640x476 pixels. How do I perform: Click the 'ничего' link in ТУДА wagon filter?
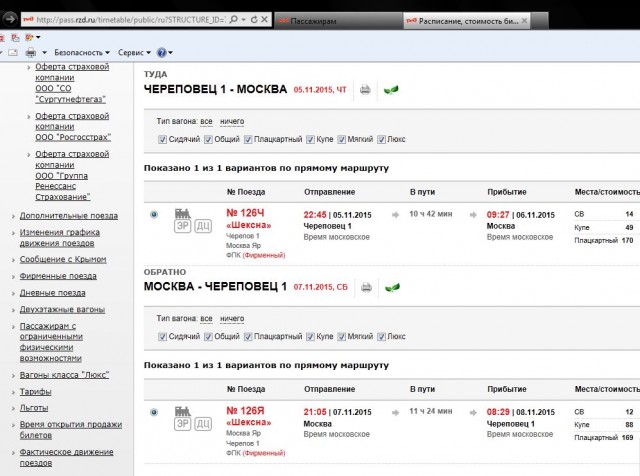coord(232,121)
